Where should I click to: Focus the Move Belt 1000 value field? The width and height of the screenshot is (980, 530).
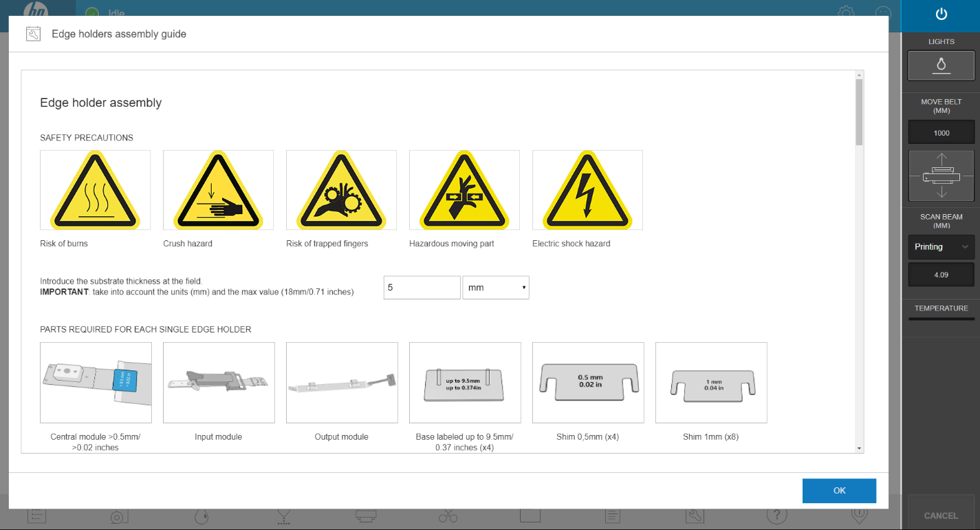941,133
